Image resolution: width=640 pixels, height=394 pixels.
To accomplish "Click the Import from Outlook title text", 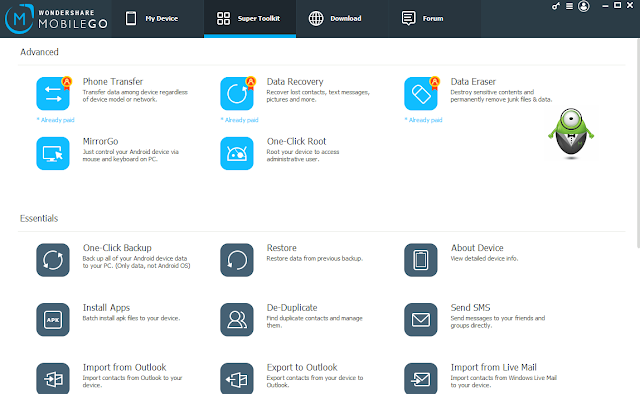I will [x=124, y=367].
